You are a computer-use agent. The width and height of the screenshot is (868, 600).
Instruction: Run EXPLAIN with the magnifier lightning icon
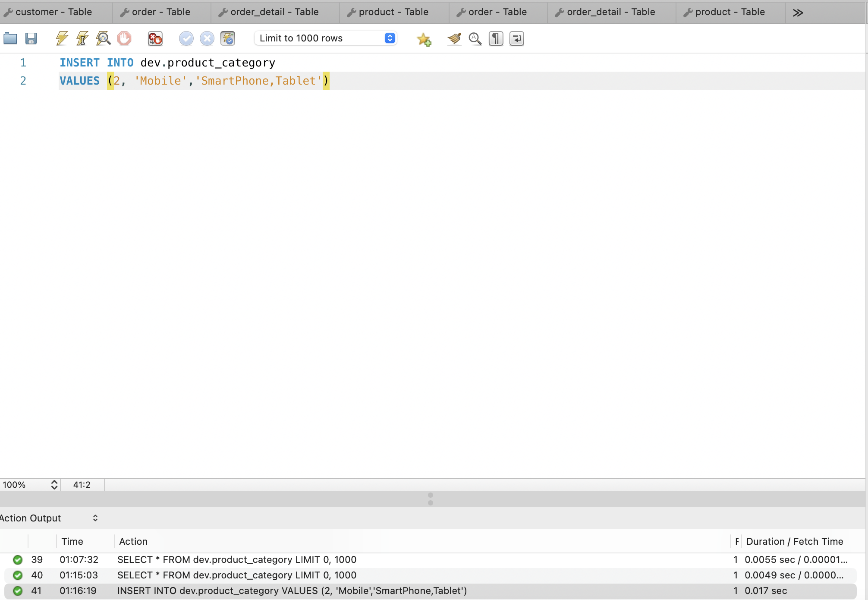[x=103, y=38]
